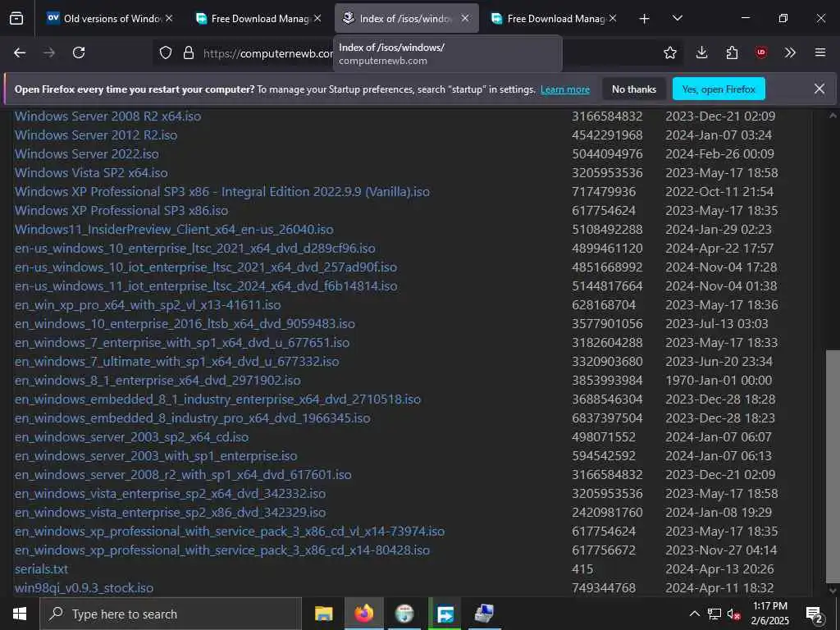Screen dimensions: 840x630
Task: Open windows_vista_enterprise_sp2_x86 iso link
Action: click(x=170, y=513)
